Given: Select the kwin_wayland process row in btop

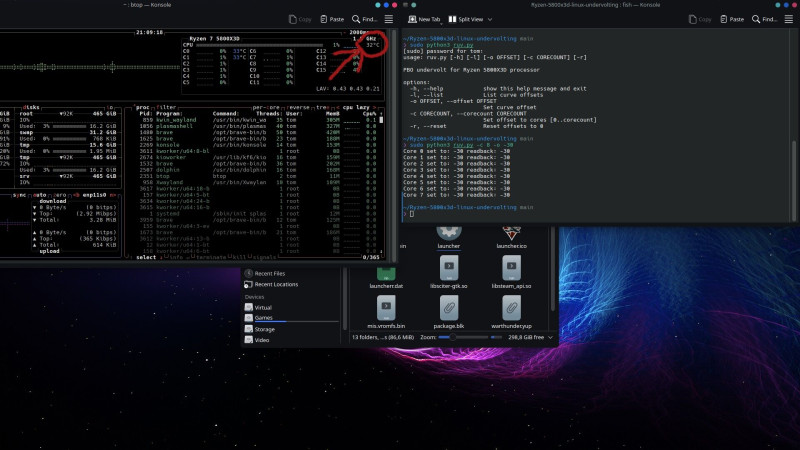Looking at the screenshot, I should pos(258,120).
